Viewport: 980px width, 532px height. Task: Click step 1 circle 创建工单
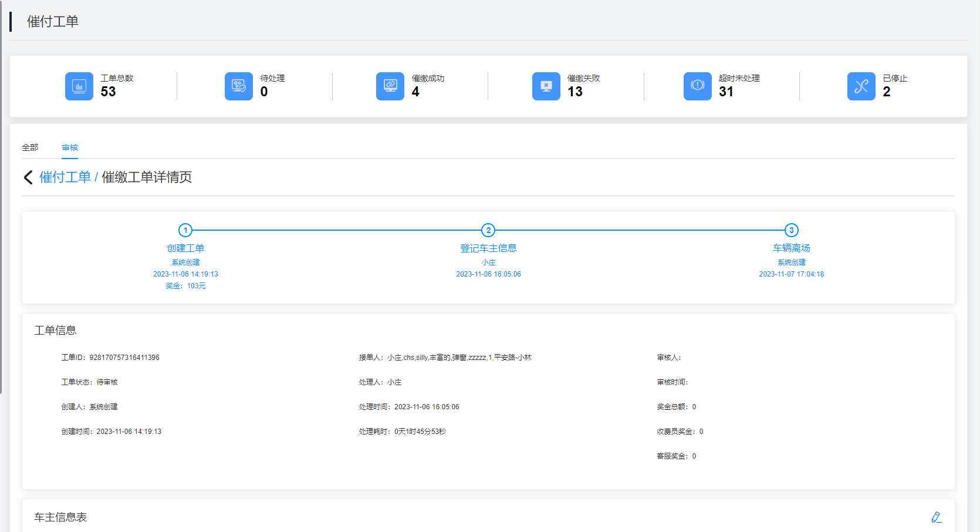click(x=185, y=230)
